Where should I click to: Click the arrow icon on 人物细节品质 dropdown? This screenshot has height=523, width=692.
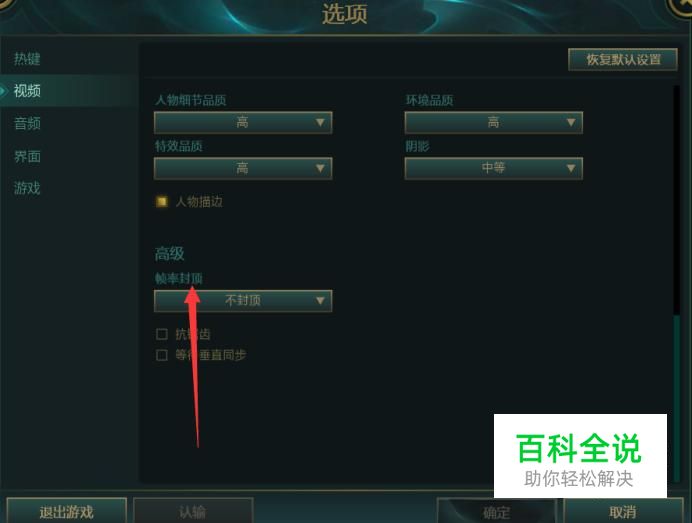(320, 122)
